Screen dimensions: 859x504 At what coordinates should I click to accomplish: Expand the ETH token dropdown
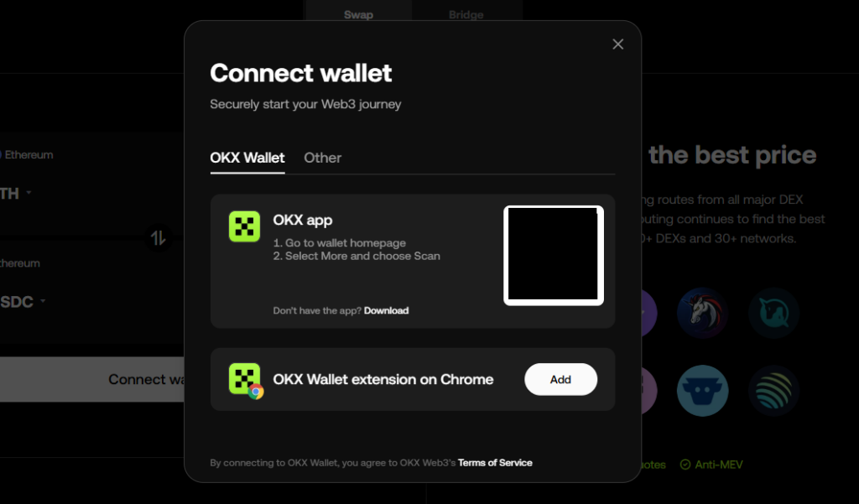point(16,194)
